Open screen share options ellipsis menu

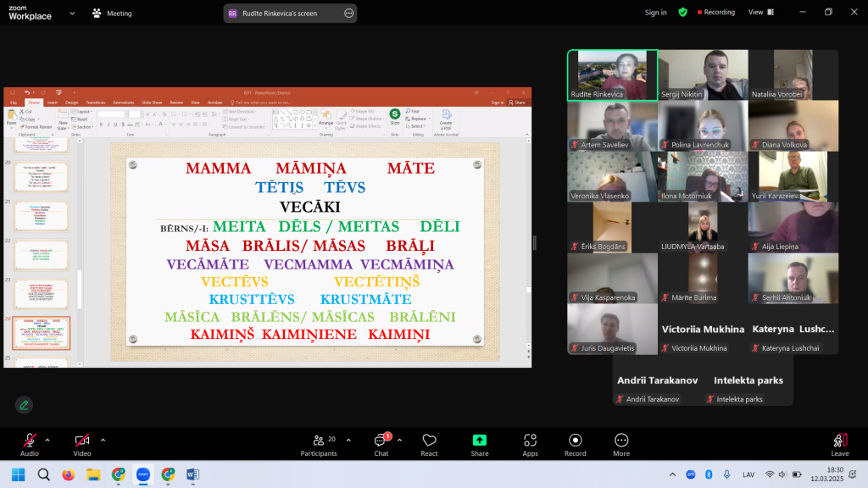click(x=349, y=14)
